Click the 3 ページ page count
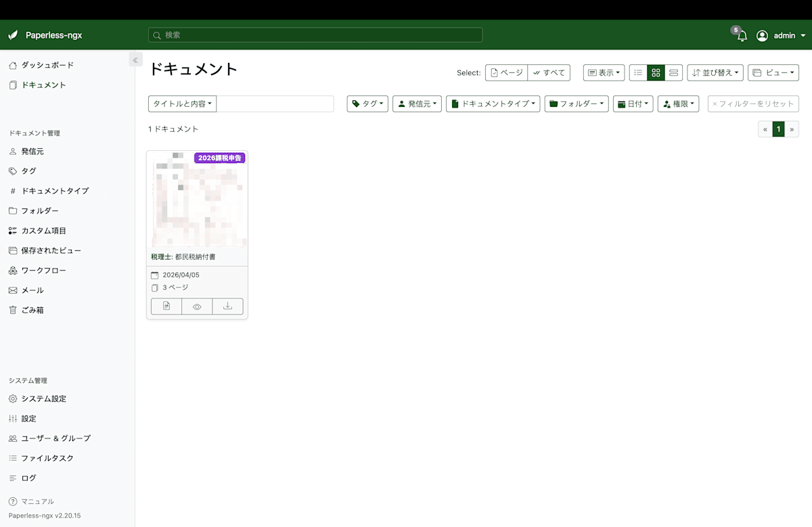Screen dimensions: 812x527 pyautogui.click(x=175, y=288)
